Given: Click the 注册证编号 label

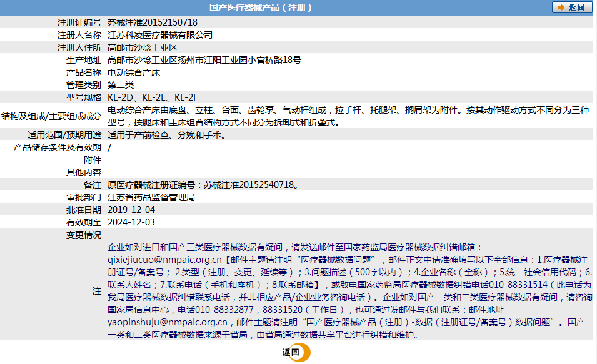Looking at the screenshot, I should coord(79,22).
